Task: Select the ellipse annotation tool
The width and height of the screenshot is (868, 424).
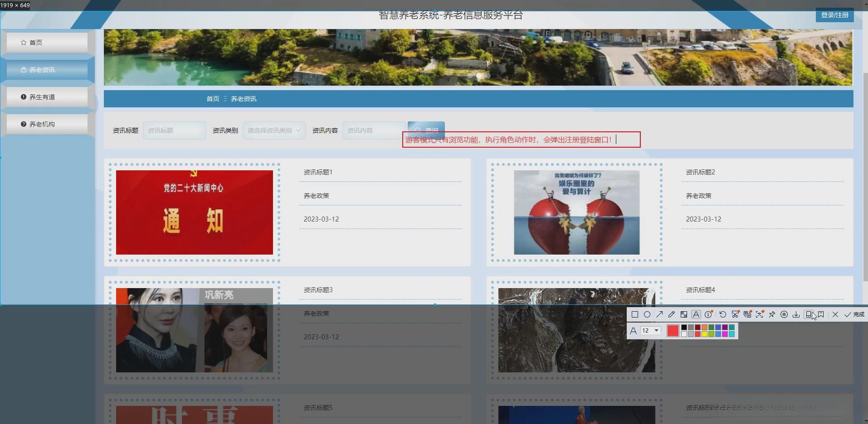Action: coord(647,314)
